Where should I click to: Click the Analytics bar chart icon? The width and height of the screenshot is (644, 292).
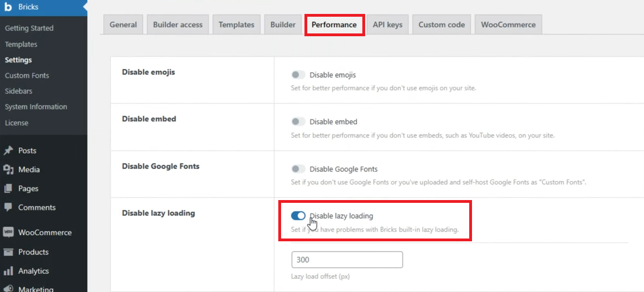pos(8,271)
